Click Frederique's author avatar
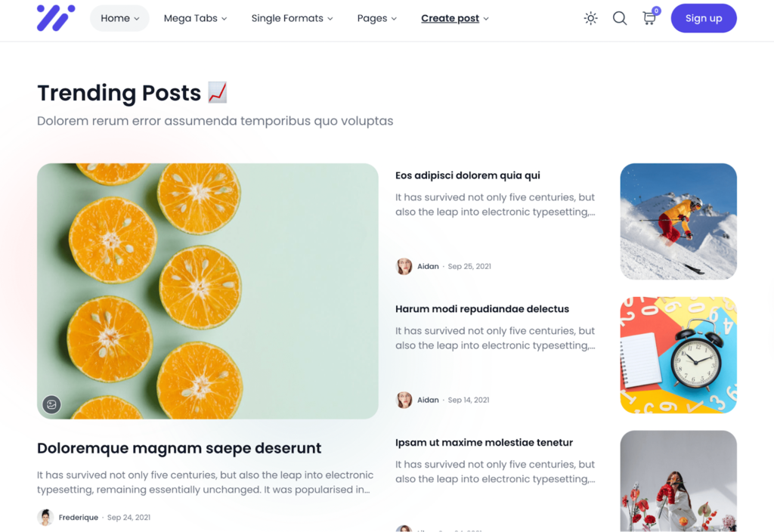 pyautogui.click(x=45, y=517)
